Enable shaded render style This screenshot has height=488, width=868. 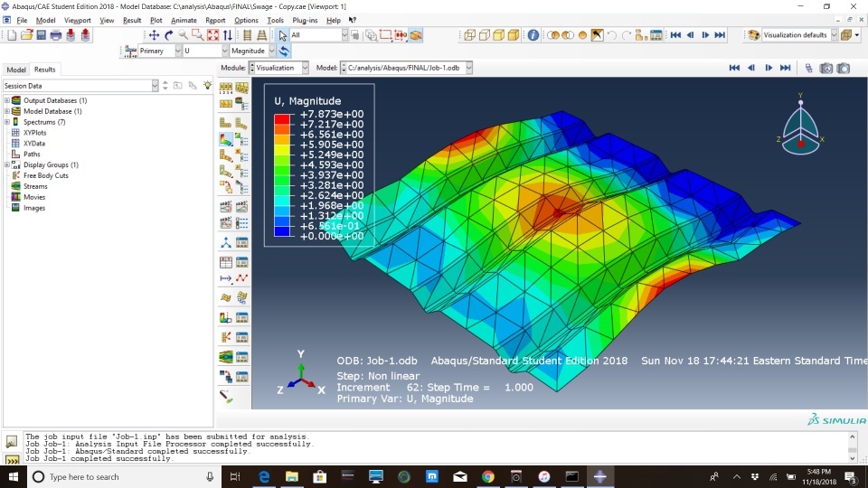coord(514,35)
